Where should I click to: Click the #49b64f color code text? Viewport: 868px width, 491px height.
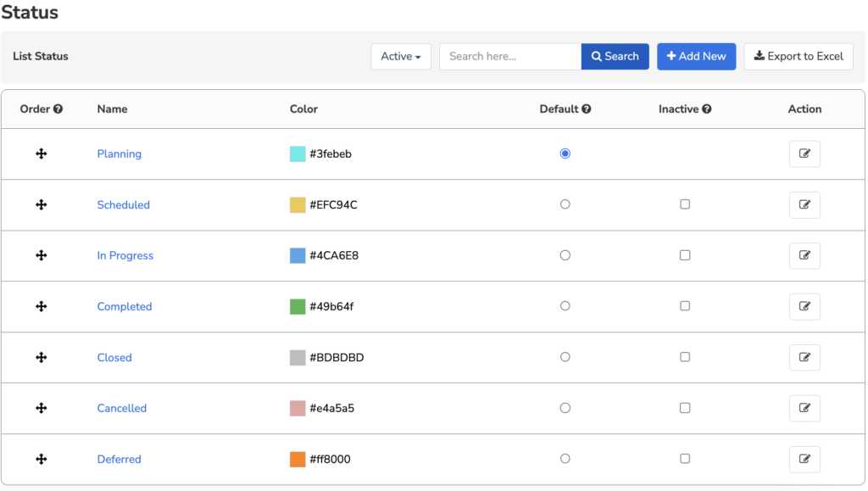pos(331,307)
